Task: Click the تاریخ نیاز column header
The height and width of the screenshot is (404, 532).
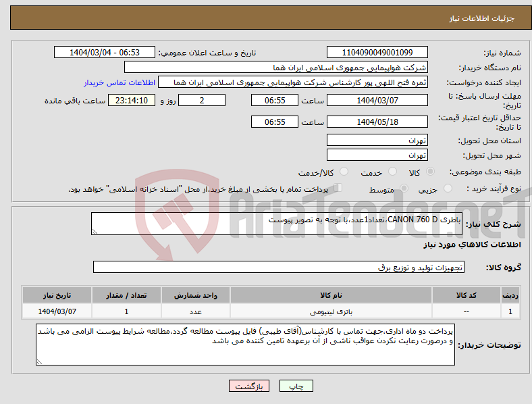Action: point(57,295)
